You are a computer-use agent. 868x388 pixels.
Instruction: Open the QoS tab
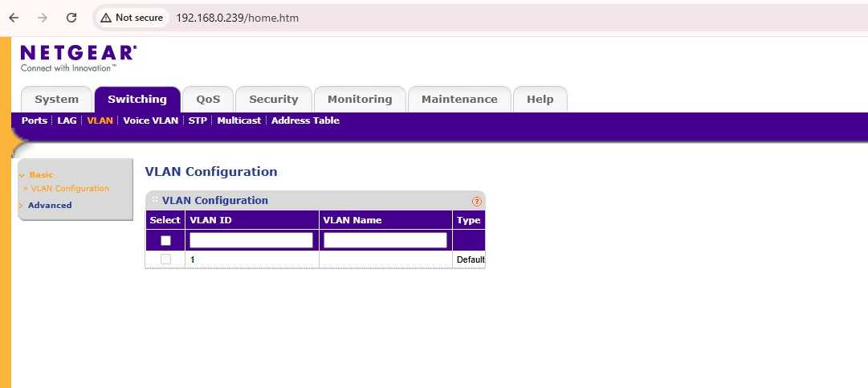[x=207, y=100]
